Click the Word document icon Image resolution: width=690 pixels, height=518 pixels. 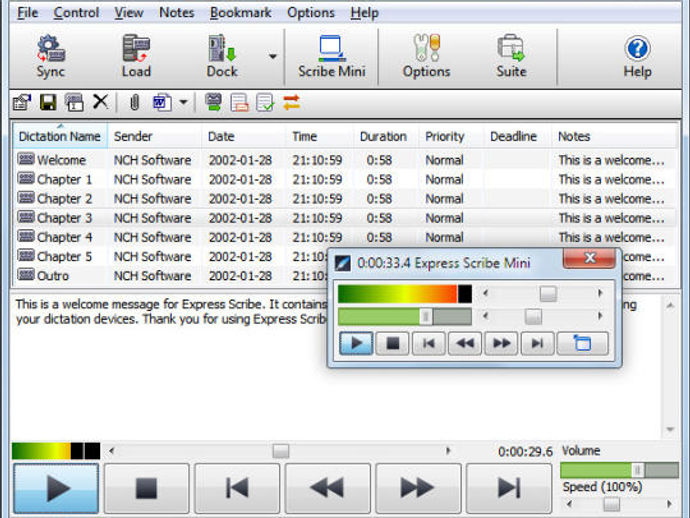162,103
